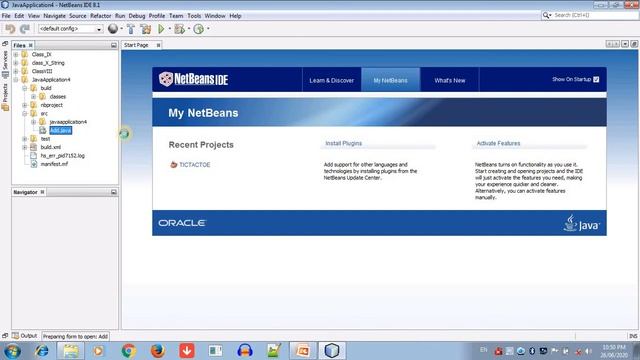
Task: Click the Redo toolbar icon
Action: click(x=25, y=29)
